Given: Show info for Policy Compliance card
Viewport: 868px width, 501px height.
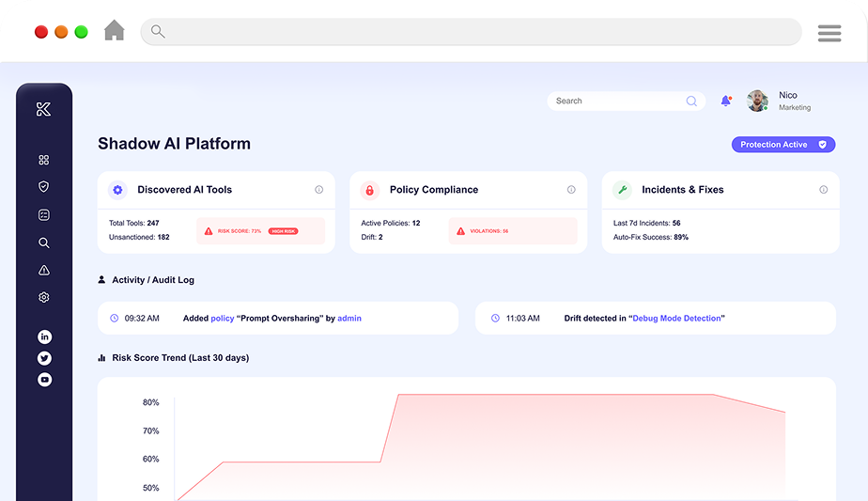Looking at the screenshot, I should click(x=571, y=190).
